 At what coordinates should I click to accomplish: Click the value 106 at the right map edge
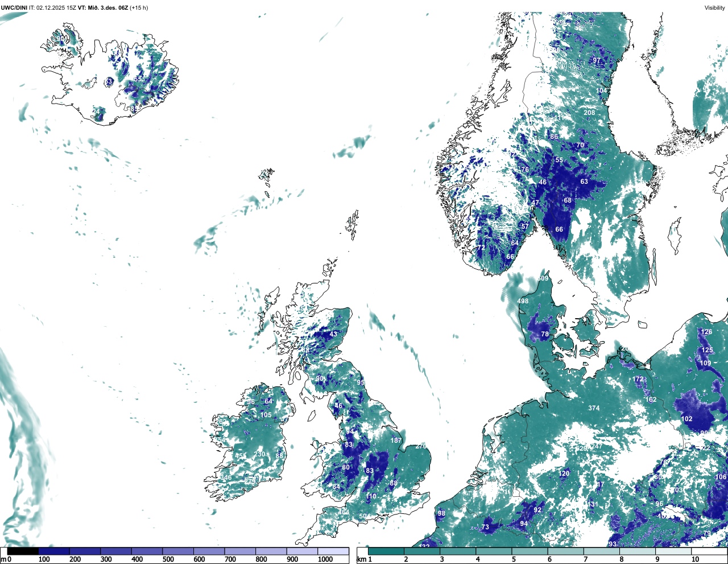pyautogui.click(x=721, y=477)
